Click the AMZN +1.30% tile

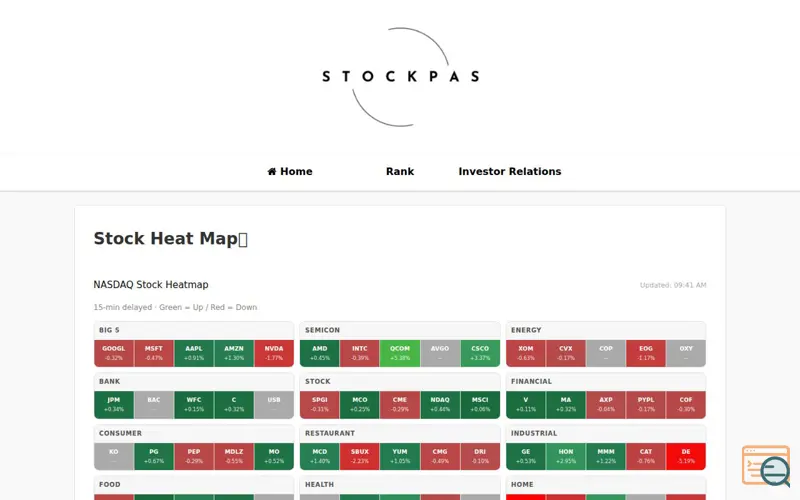click(x=234, y=353)
